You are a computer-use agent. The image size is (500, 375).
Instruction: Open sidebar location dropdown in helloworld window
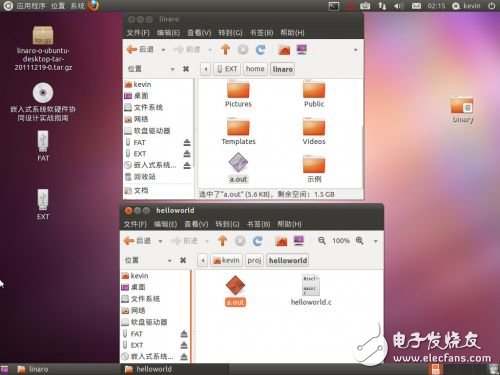coord(169,260)
